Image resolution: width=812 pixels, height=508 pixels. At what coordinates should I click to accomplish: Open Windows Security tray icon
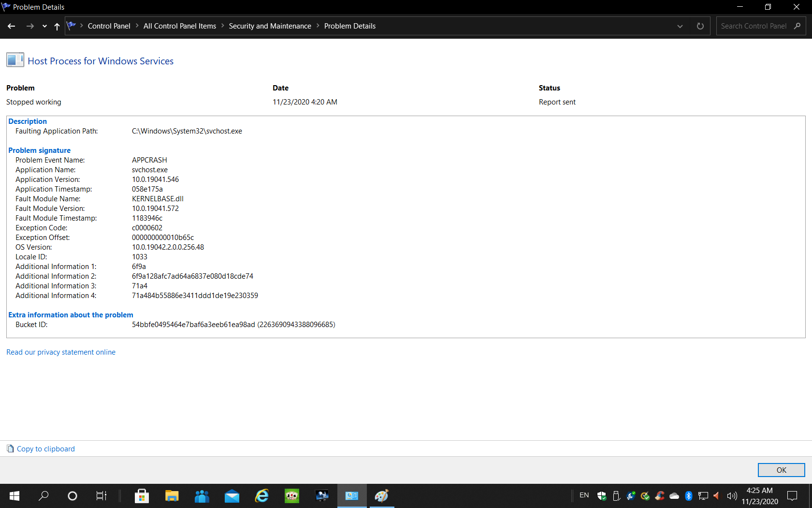click(x=602, y=496)
